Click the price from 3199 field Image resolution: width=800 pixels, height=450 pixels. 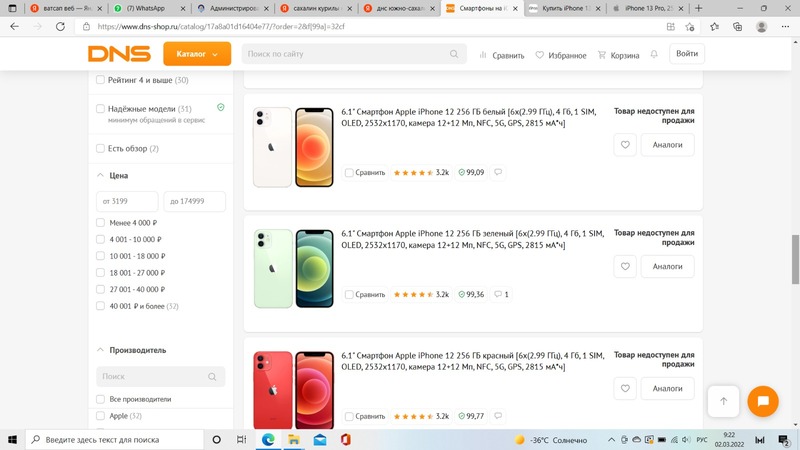click(x=127, y=201)
